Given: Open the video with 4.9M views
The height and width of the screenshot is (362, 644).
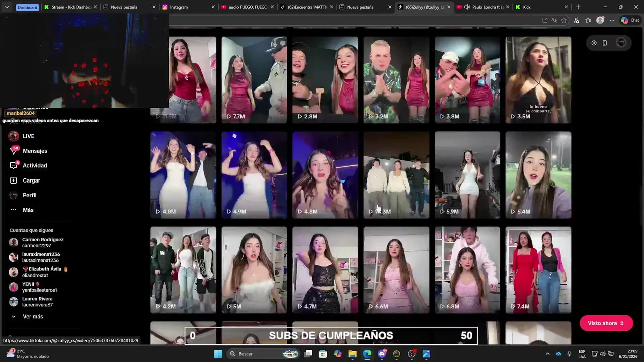Looking at the screenshot, I should pos(254,175).
